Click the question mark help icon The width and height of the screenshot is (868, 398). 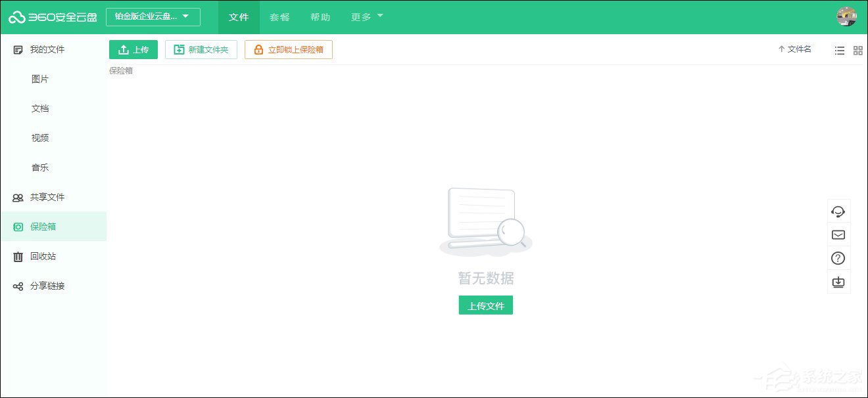pos(838,258)
